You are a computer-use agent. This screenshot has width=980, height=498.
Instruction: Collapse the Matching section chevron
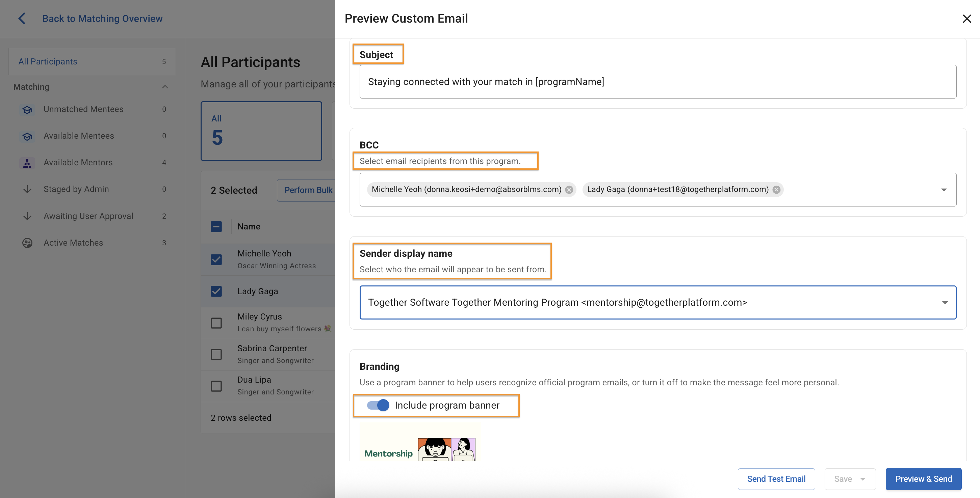point(165,87)
